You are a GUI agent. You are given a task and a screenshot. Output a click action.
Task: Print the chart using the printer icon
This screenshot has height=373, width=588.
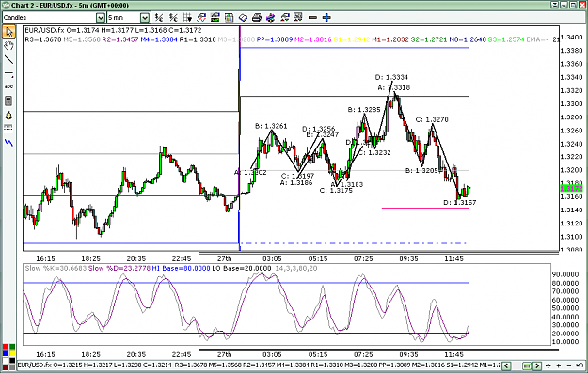(257, 17)
